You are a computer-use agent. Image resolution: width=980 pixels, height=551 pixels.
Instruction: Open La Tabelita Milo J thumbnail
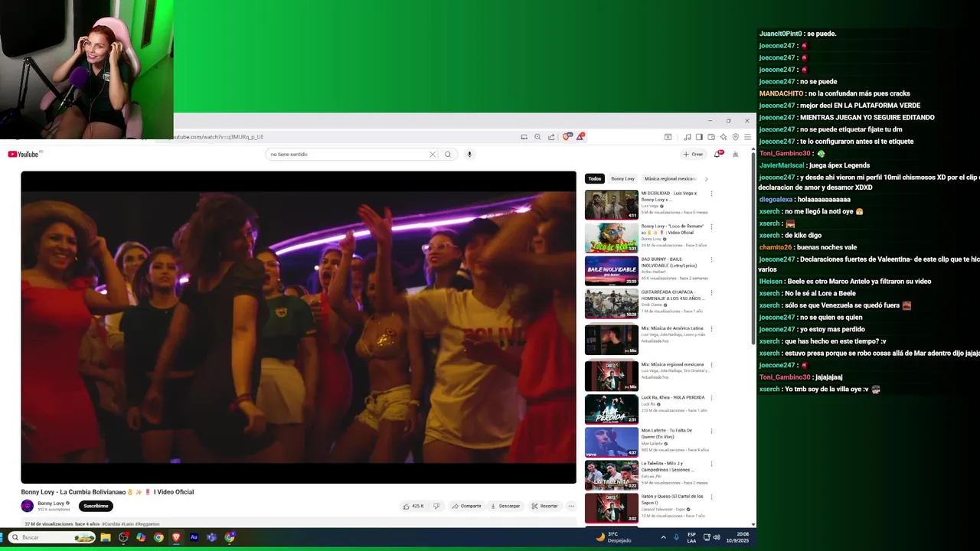coord(611,474)
